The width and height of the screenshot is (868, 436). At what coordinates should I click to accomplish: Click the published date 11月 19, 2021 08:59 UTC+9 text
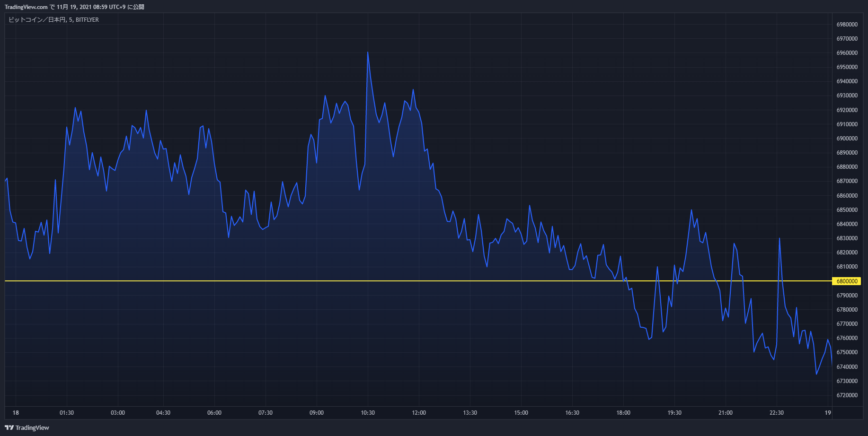point(91,7)
